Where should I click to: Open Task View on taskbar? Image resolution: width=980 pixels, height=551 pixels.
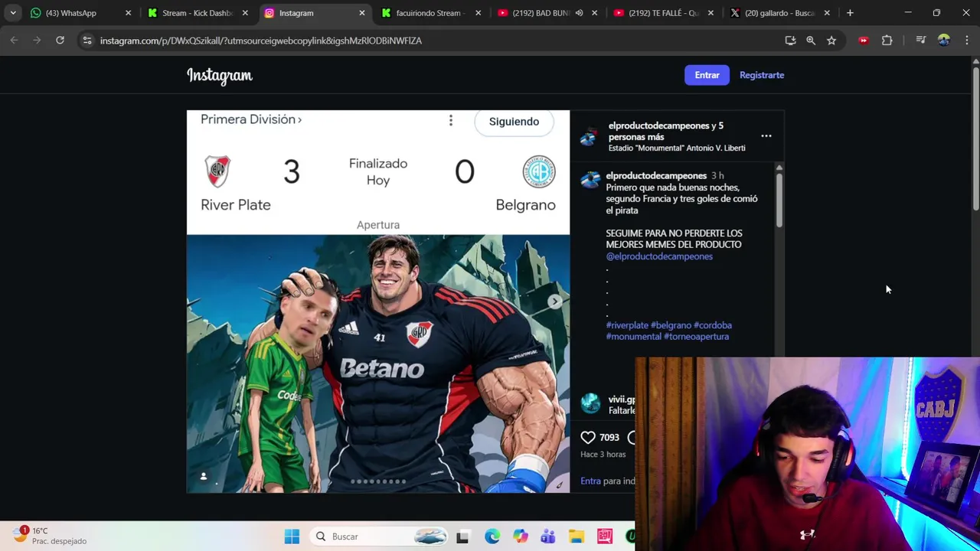point(462,536)
